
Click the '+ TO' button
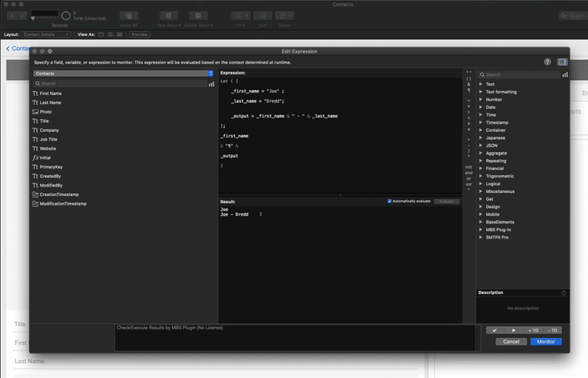click(x=533, y=330)
